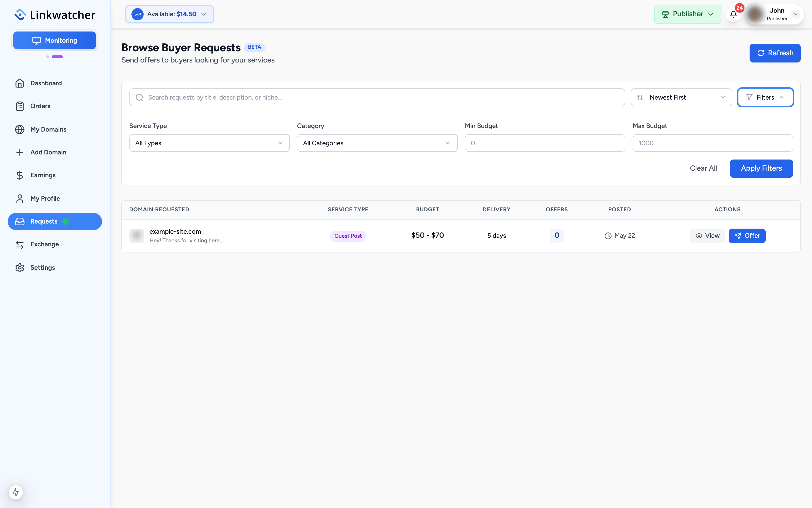Screen dimensions: 812x508
Task: Click the purple mode indicator pill
Action: tap(57, 57)
